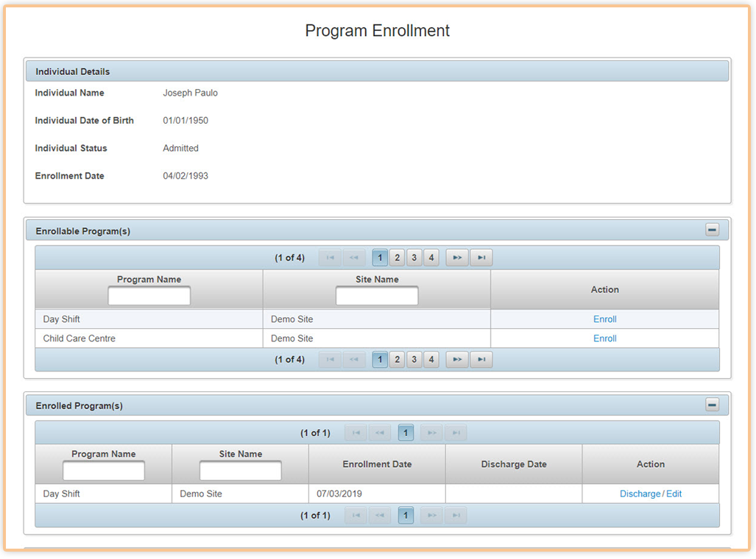Click next-page icon in top Enrolled paginator
The height and width of the screenshot is (559, 756).
[431, 432]
